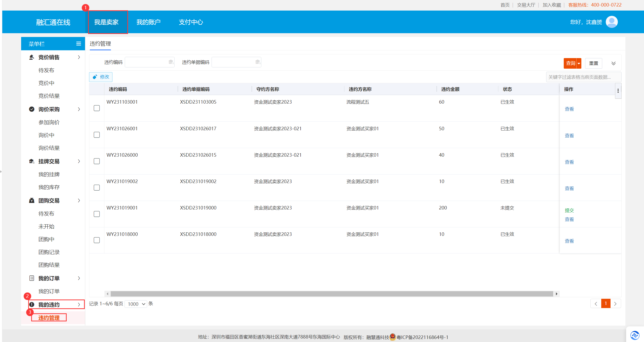The height and width of the screenshot is (342, 644).
Task: Open the user avatar icon
Action: point(612,22)
